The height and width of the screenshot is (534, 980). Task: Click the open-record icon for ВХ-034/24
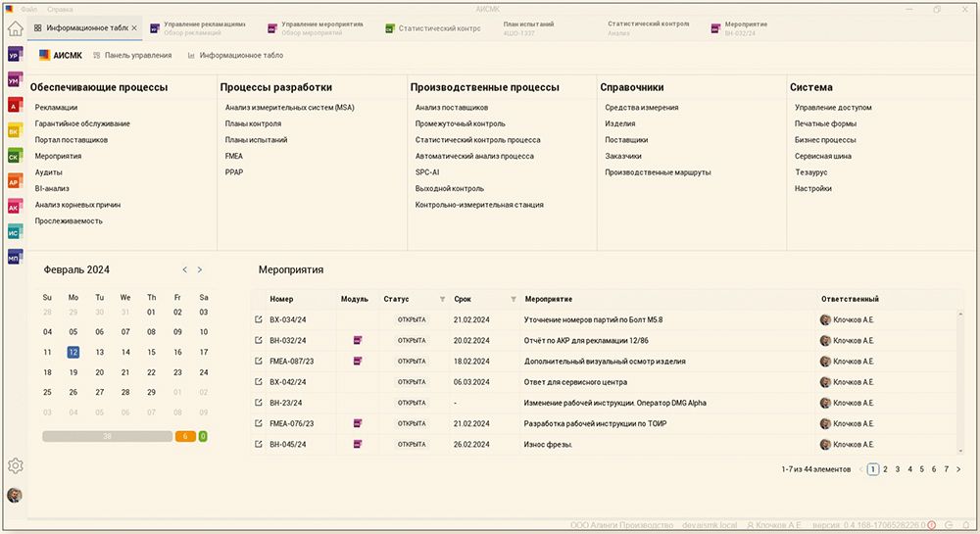tap(259, 319)
